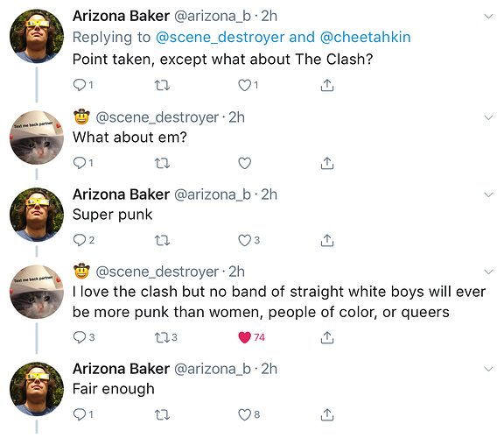Open the options chevron on the "Super punk" tweet
Image resolution: width=504 pixels, height=438 pixels.
pos(488,194)
